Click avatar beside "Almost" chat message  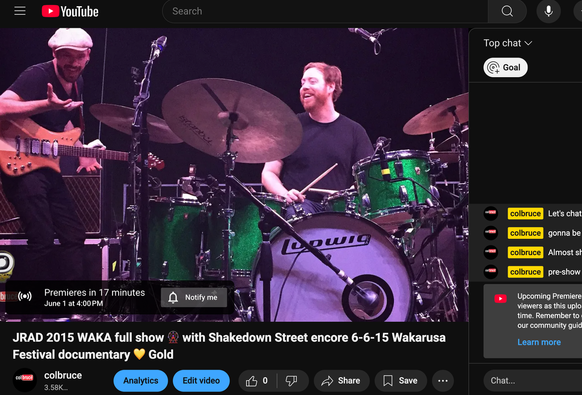(x=491, y=252)
